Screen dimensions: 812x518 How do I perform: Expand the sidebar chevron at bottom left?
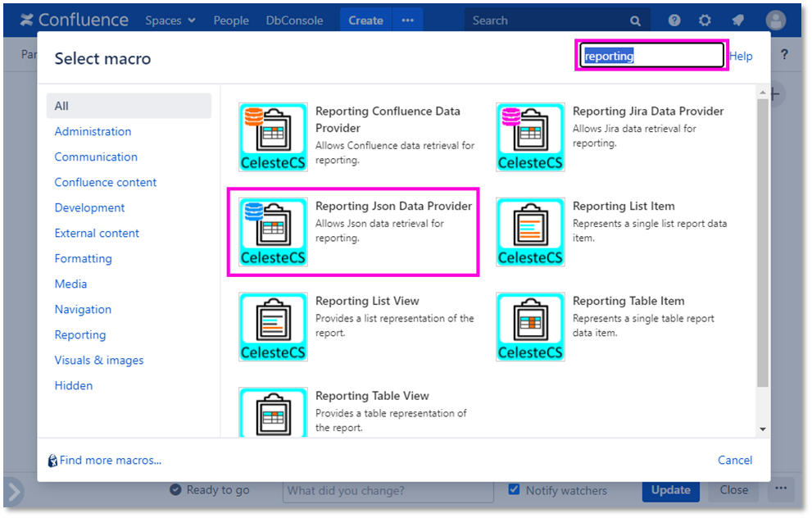pyautogui.click(x=14, y=492)
